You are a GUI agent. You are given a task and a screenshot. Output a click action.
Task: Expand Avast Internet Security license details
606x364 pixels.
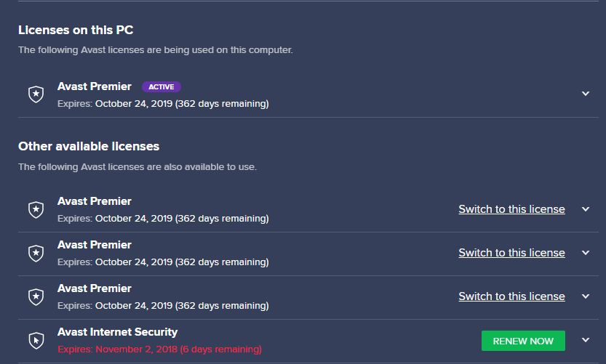[586, 340]
